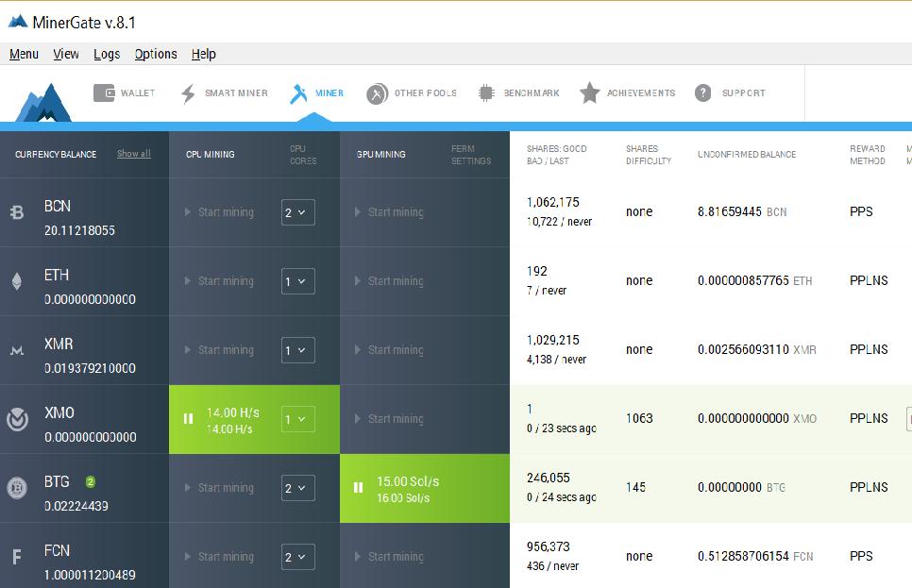Image resolution: width=912 pixels, height=588 pixels.
Task: Click the Show all link
Action: pos(133,154)
